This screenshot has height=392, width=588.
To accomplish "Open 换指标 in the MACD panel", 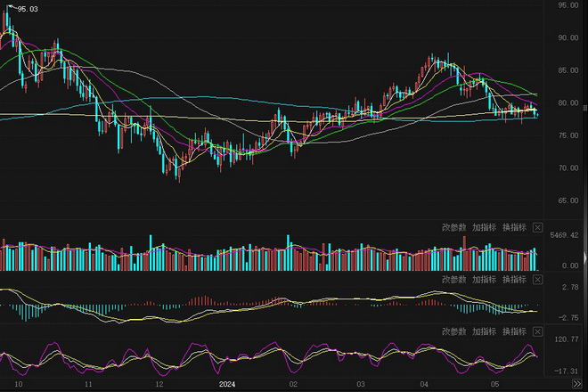I will click(514, 279).
